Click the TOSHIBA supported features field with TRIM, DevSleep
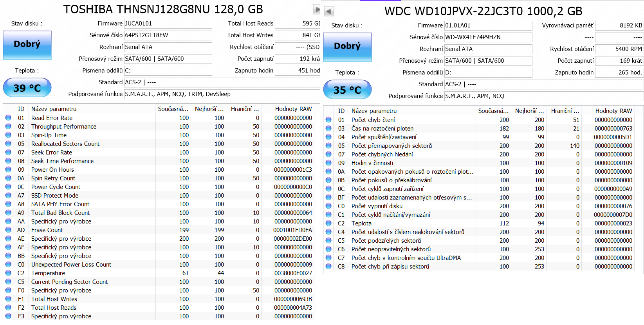 click(x=222, y=94)
